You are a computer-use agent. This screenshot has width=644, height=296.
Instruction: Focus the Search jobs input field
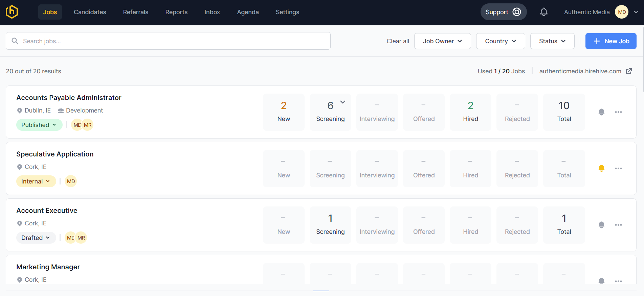(168, 41)
